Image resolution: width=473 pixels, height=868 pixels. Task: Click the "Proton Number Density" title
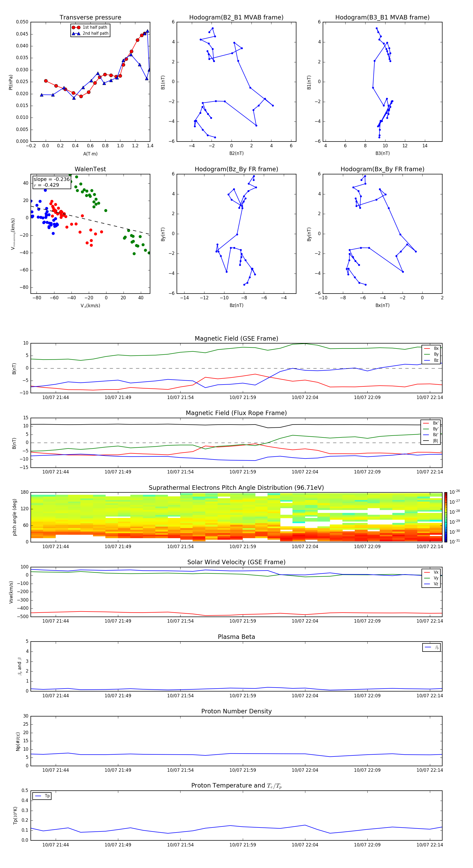tap(236, 711)
